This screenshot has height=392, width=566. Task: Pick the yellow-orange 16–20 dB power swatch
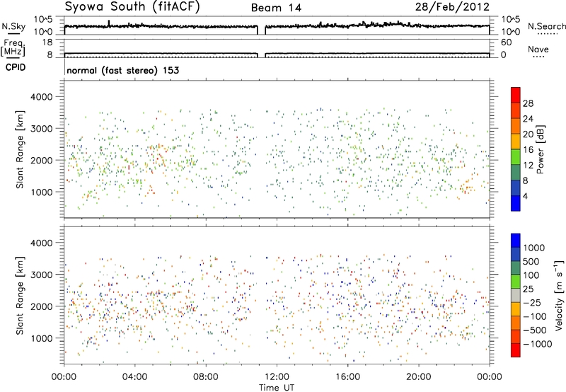click(516, 142)
